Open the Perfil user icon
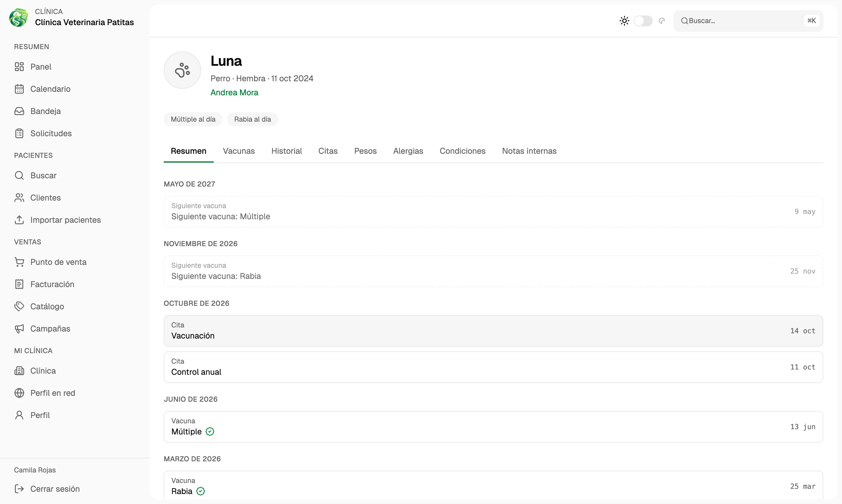Viewport: 842px width, 504px height. point(19,415)
